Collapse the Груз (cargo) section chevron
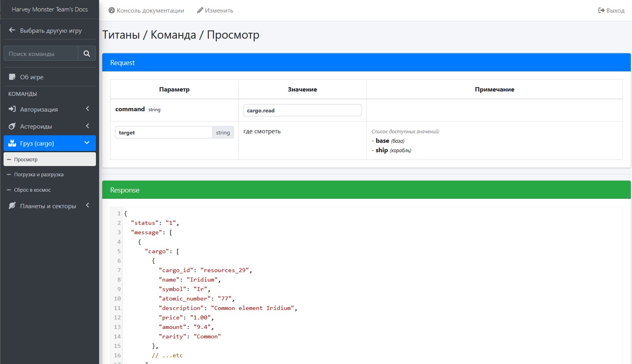The height and width of the screenshot is (364, 632). [x=87, y=143]
